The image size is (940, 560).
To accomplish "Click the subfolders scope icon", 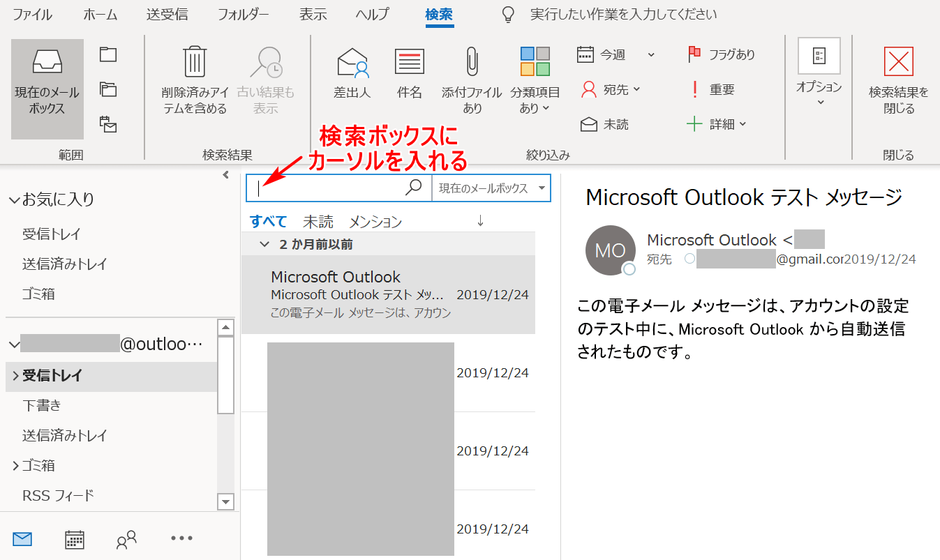I will pyautogui.click(x=108, y=89).
